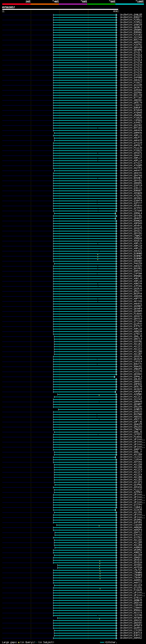Select the UniRef100_A9TW09 row label

131,618
